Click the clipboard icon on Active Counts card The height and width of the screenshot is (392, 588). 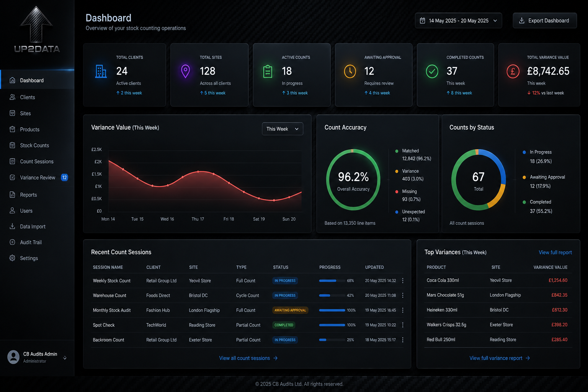tap(268, 71)
